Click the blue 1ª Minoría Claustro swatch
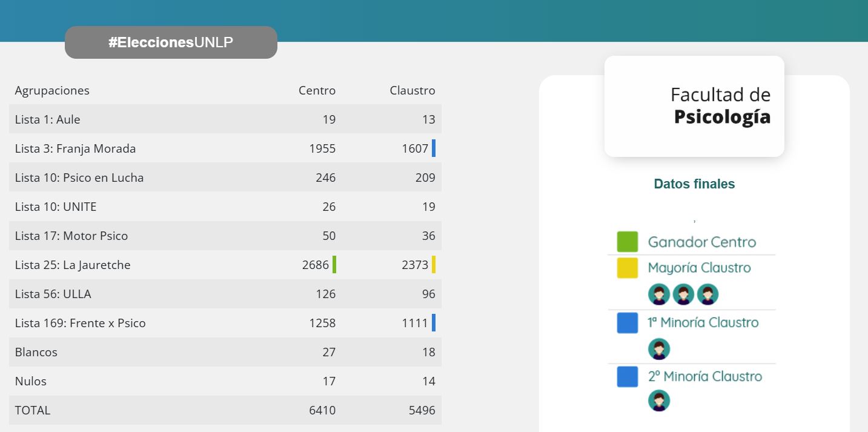Viewport: 868px width, 432px height. [x=627, y=322]
